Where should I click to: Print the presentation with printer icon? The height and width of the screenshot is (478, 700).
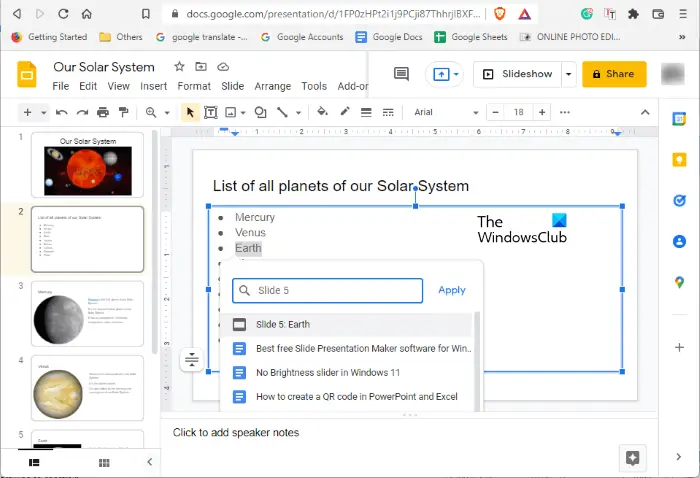(103, 112)
